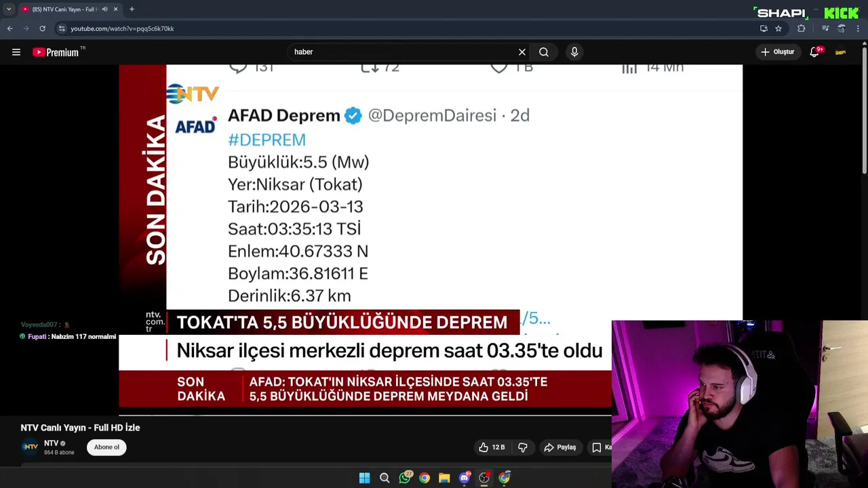Click the browser Back arrow
The height and width of the screenshot is (488, 868).
9,28
